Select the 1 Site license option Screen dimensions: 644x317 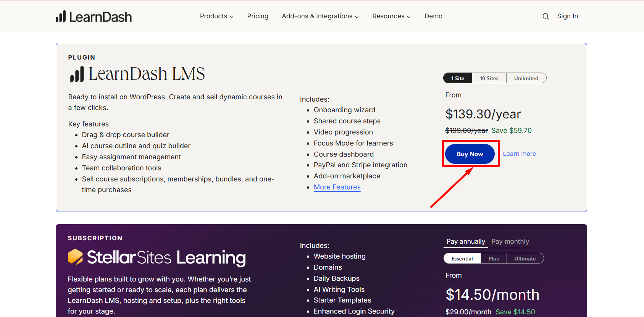point(458,78)
